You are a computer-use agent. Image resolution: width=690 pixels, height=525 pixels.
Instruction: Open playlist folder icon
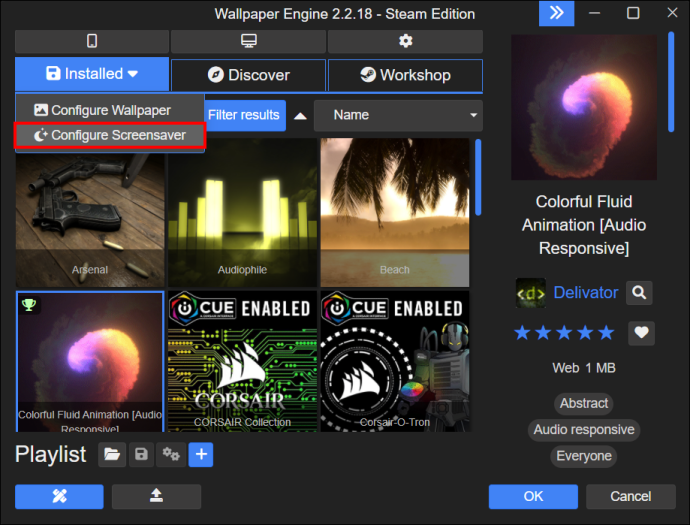coord(112,455)
